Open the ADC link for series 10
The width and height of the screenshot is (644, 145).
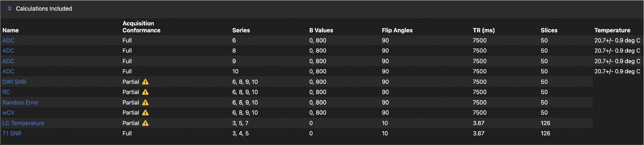click(8, 71)
